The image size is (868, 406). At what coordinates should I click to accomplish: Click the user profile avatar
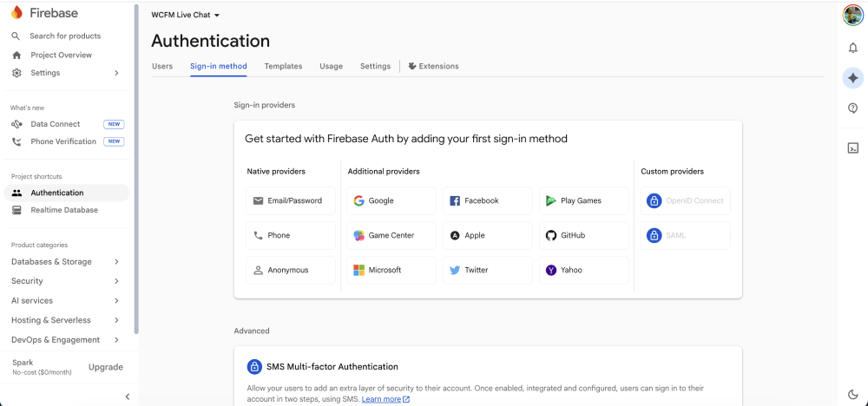852,15
